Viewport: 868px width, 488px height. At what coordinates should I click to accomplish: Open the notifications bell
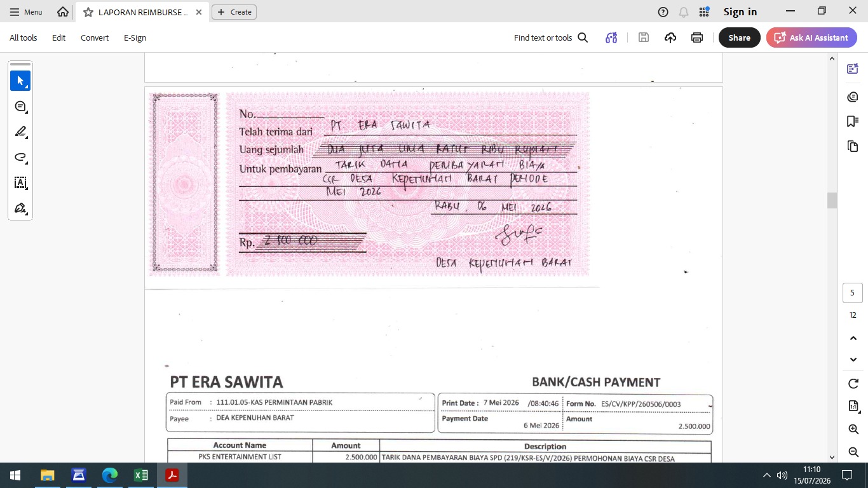click(x=684, y=12)
